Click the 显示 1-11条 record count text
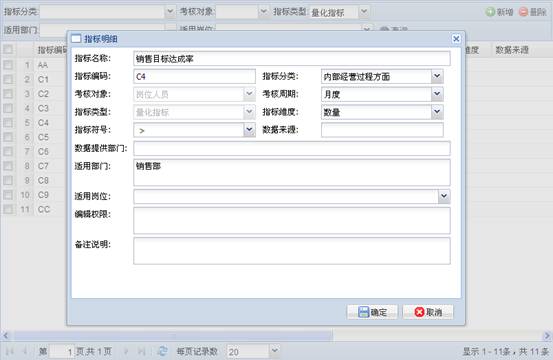The width and height of the screenshot is (553, 360). [505, 351]
